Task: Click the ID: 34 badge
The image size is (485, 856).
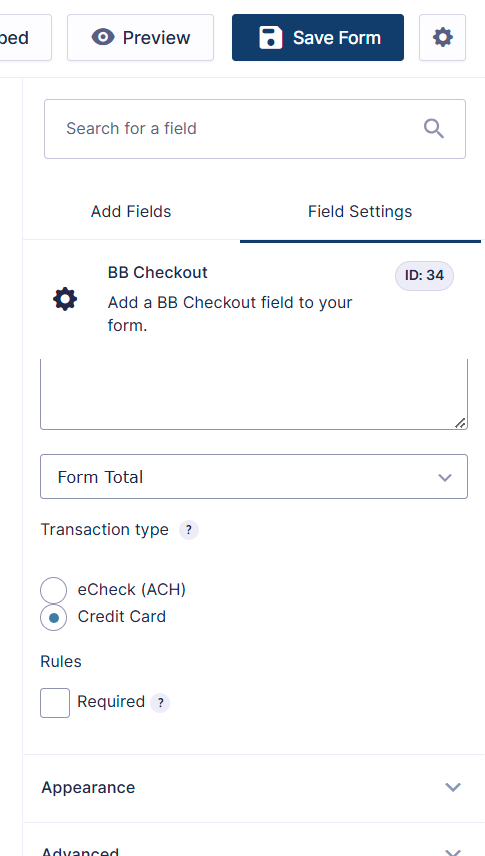Action: (x=424, y=276)
